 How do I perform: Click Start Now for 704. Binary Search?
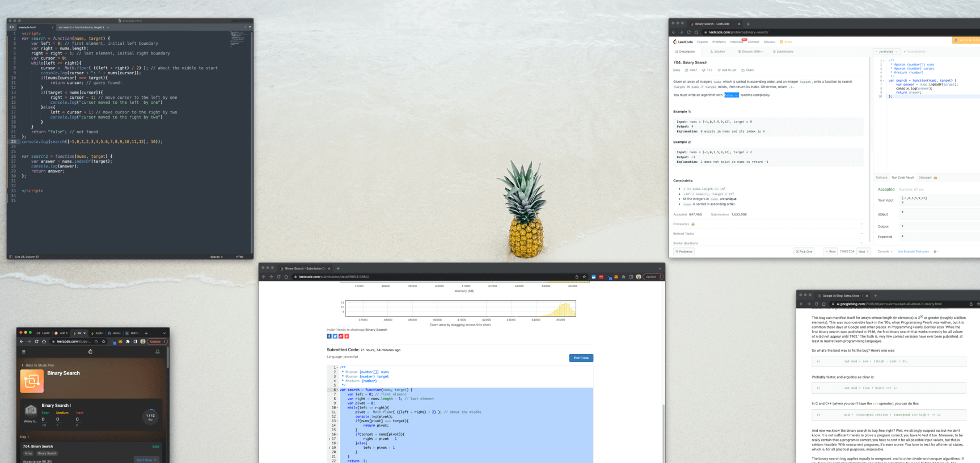[x=146, y=460]
